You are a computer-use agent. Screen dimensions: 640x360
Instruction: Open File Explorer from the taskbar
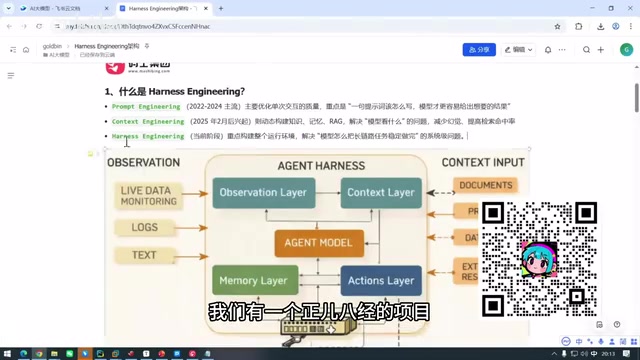(54, 353)
